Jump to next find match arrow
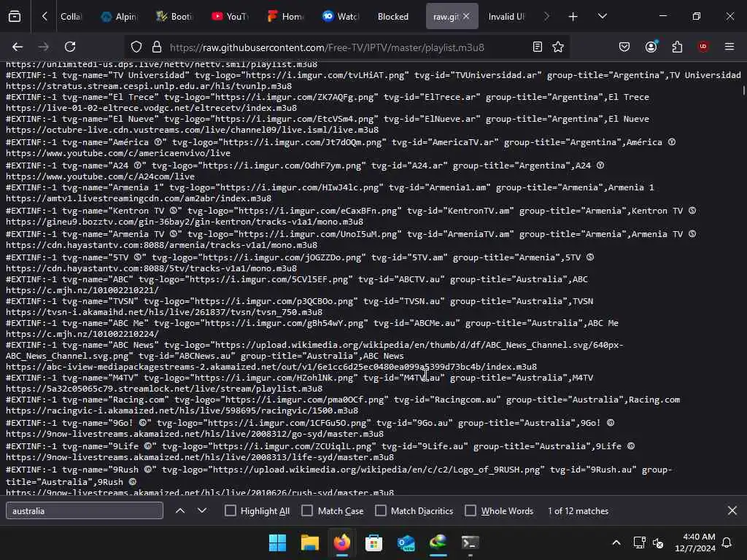Image resolution: width=747 pixels, height=560 pixels. tap(202, 511)
